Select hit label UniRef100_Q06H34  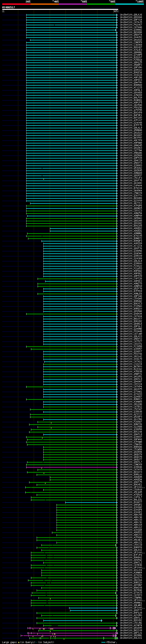point(131,314)
